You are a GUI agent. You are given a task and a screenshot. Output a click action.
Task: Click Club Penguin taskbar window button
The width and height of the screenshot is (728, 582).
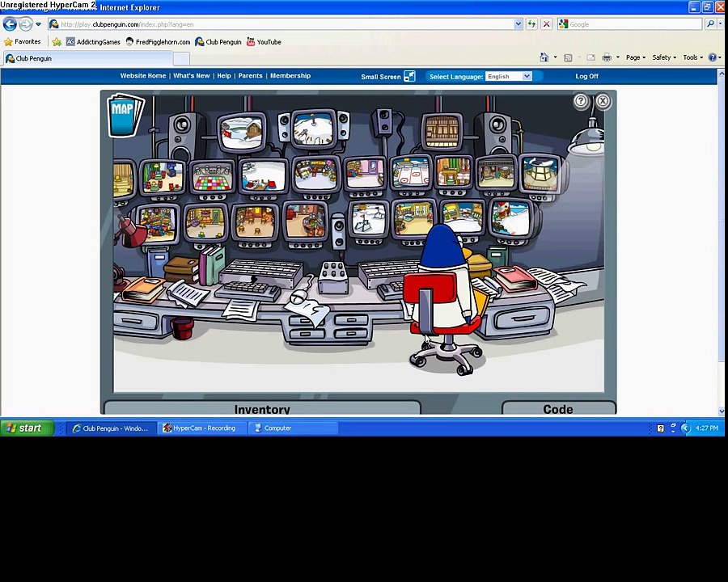pyautogui.click(x=111, y=428)
